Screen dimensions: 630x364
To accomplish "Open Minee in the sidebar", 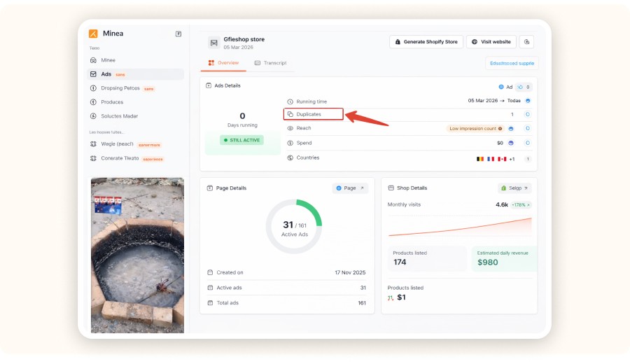I will tap(136, 60).
